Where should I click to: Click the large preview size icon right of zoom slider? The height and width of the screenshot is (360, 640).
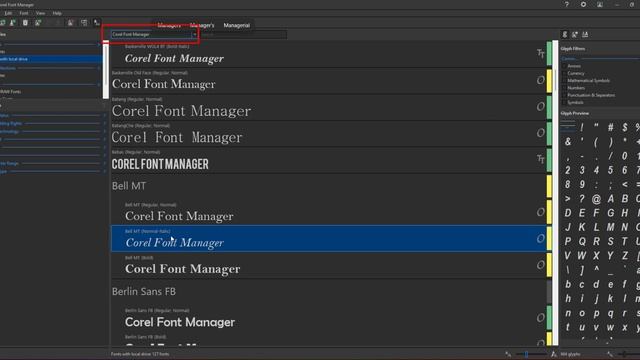(x=553, y=354)
